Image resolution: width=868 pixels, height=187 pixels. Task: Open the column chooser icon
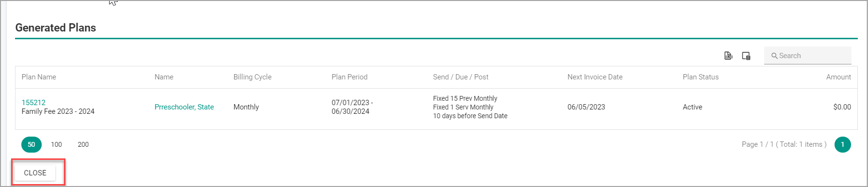pos(746,56)
